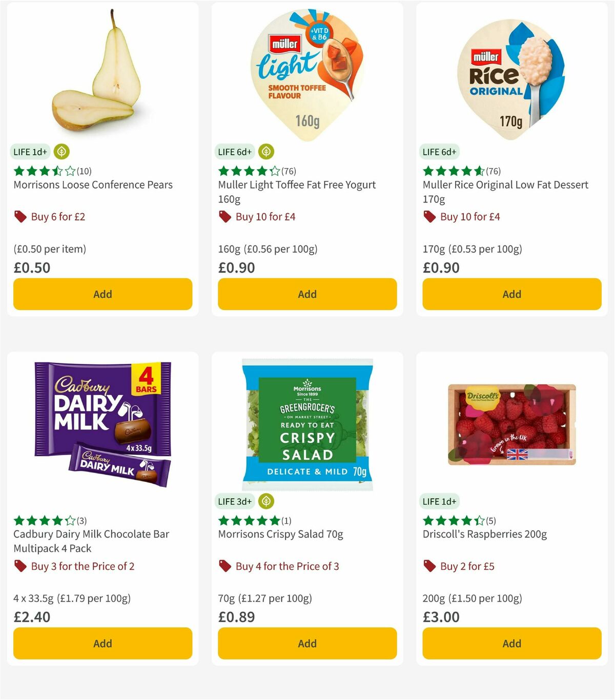This screenshot has height=700, width=615.
Task: Add Morrisons Loose Conference Pears to basket
Action: pyautogui.click(x=102, y=294)
